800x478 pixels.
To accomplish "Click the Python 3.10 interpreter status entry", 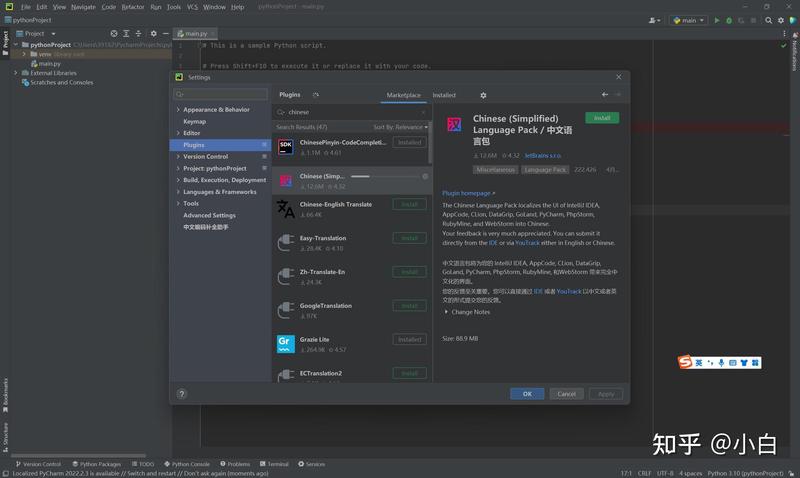I will (x=745, y=473).
